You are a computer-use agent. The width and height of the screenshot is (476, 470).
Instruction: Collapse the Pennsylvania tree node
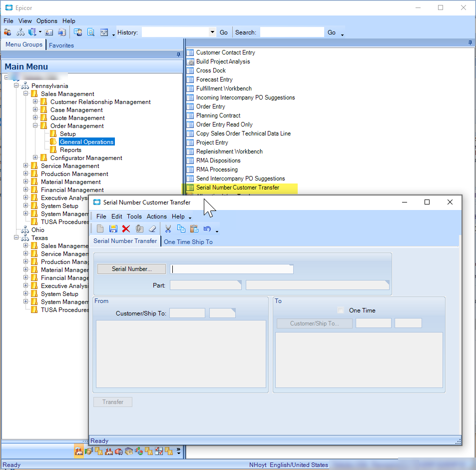pyautogui.click(x=16, y=85)
